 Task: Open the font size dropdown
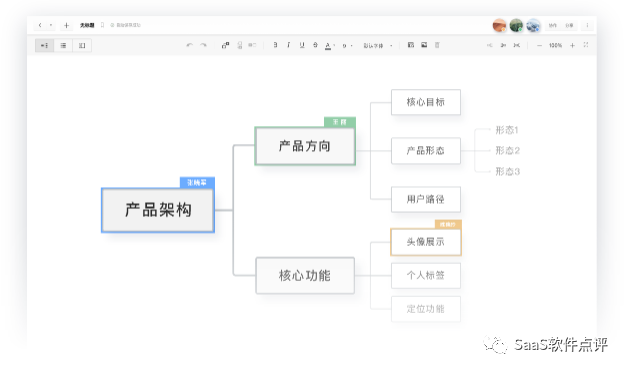point(347,46)
